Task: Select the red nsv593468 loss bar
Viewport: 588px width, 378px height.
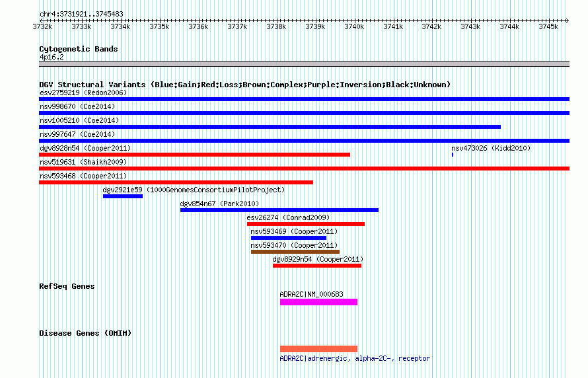Action: (x=176, y=182)
